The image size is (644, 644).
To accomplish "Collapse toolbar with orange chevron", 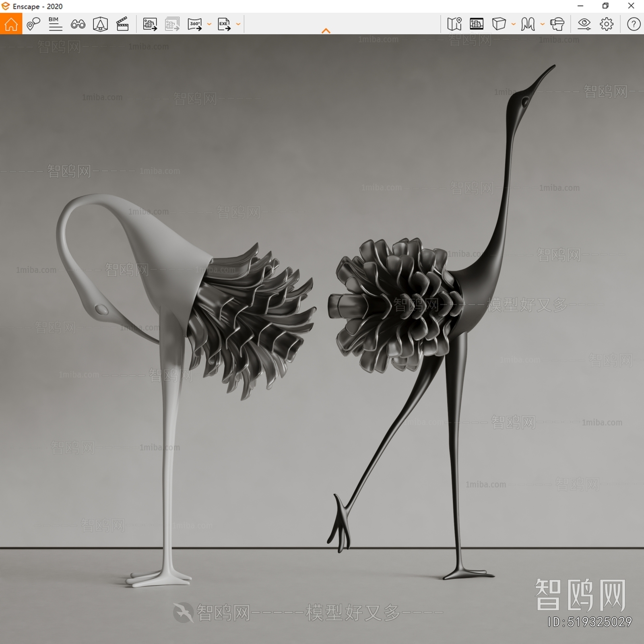I will click(326, 31).
